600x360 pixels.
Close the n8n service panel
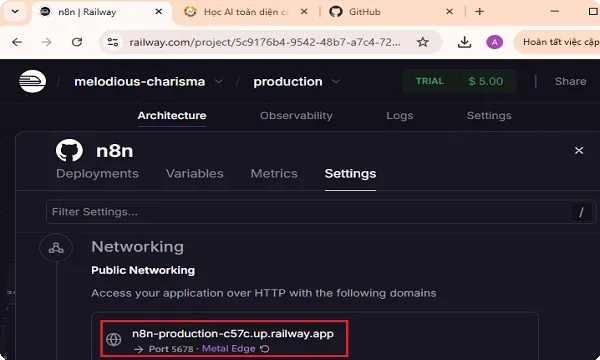coord(579,150)
